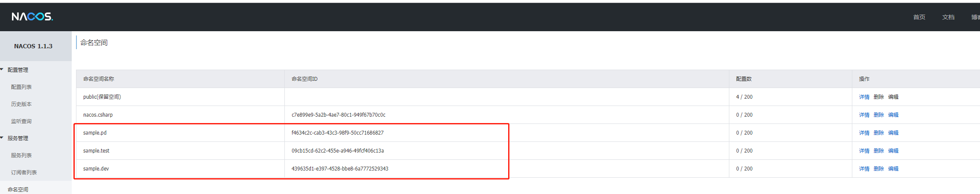Click the NACOS logo
Image resolution: width=980 pixels, height=194 pixels.
click(32, 17)
